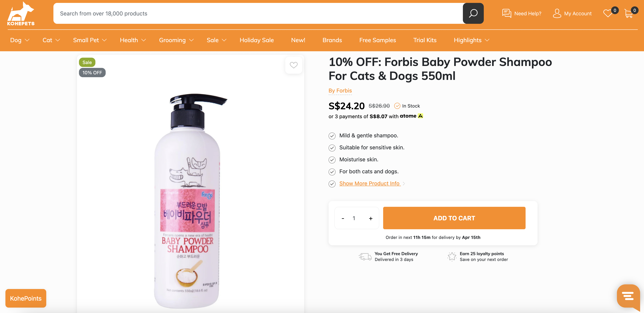Open the Free Samples menu item
Viewport: 644px width, 313px height.
(377, 40)
